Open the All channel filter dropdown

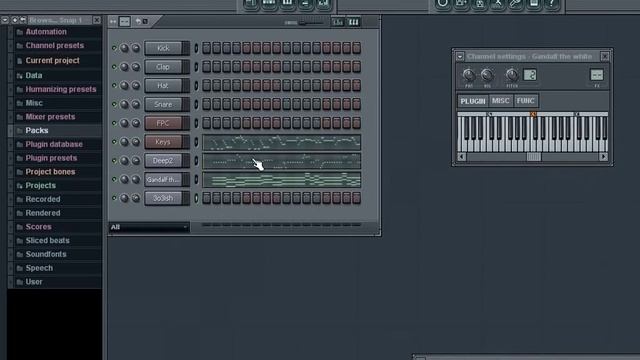[149, 227]
